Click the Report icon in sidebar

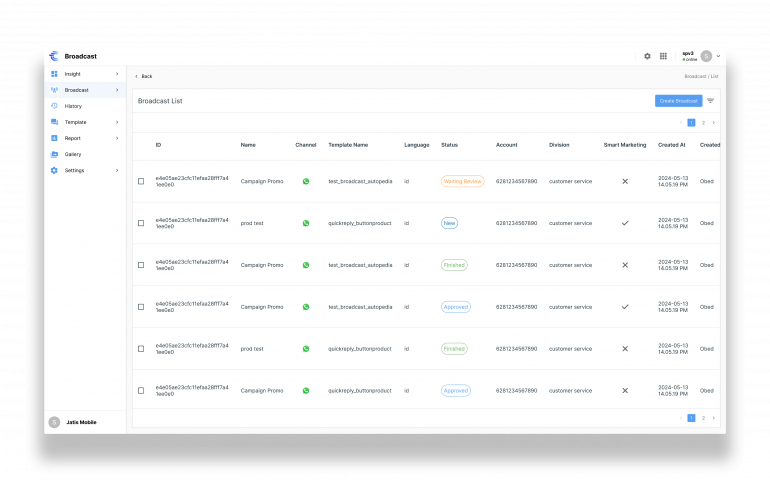point(54,138)
